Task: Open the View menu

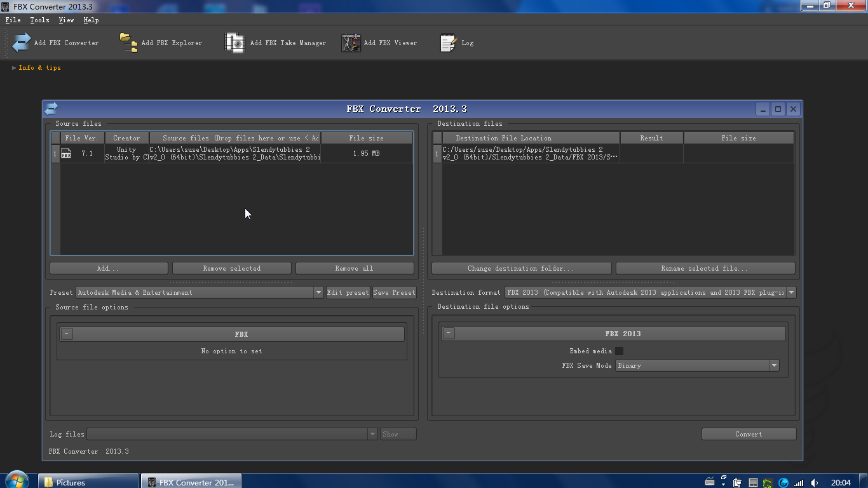Action: pos(66,20)
